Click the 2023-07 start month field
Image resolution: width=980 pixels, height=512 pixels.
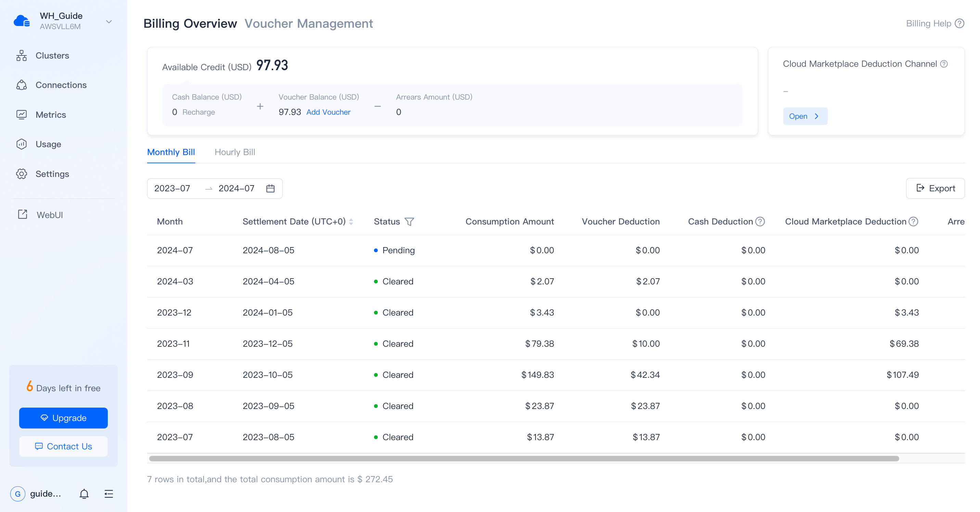point(172,188)
